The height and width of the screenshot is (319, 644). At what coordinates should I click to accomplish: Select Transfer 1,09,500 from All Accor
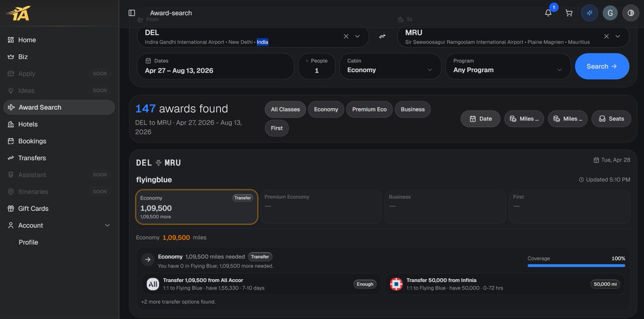(x=261, y=284)
